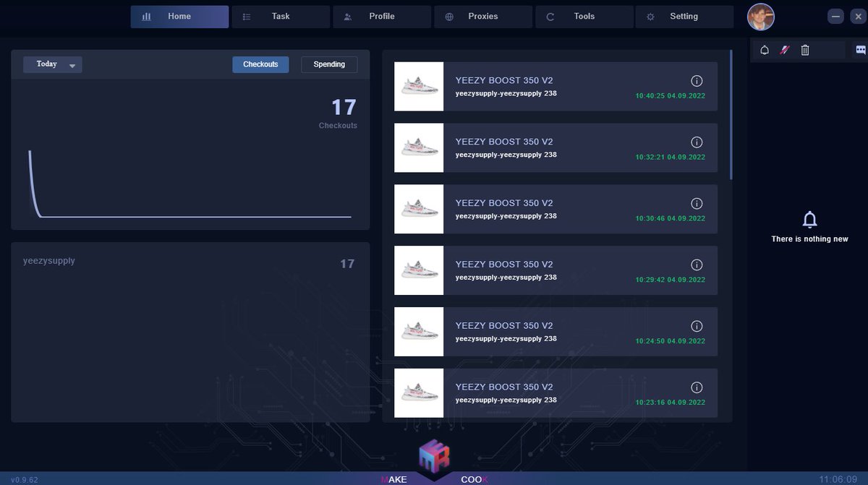Click shoe thumbnail of 10:30:46 checkout
The image size is (868, 485).
tap(419, 210)
